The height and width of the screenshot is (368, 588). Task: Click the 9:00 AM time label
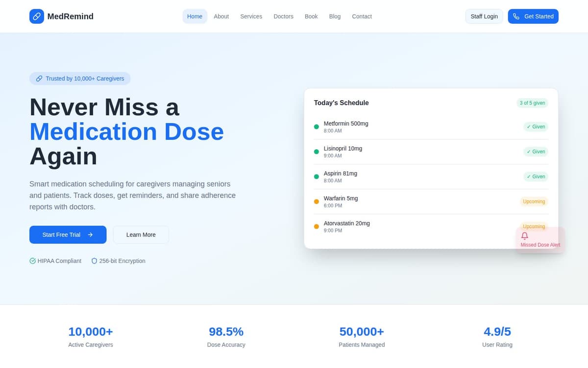tap(333, 156)
